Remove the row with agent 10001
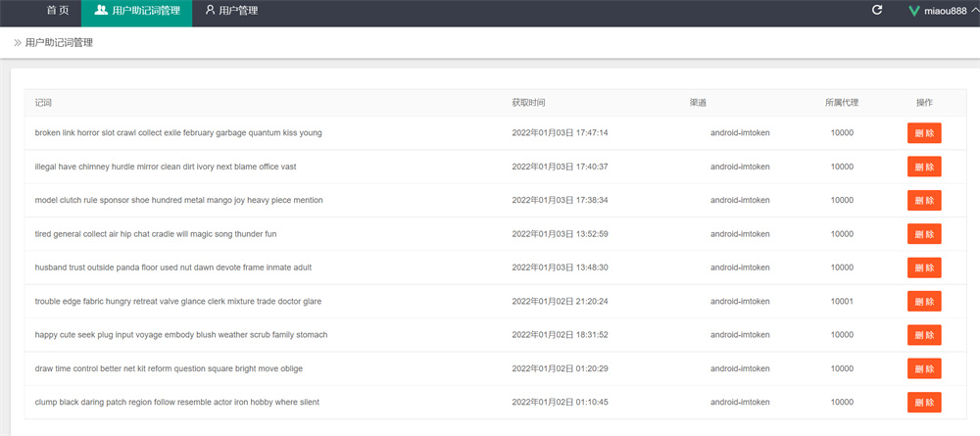Screen dimensions: 980x436 click(x=924, y=301)
